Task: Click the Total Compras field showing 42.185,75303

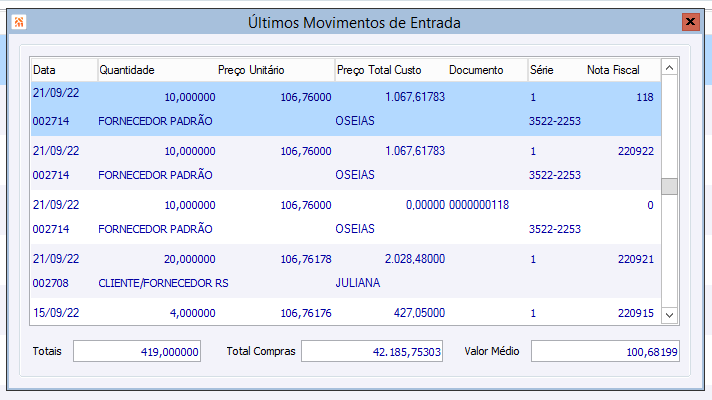Action: 372,351
